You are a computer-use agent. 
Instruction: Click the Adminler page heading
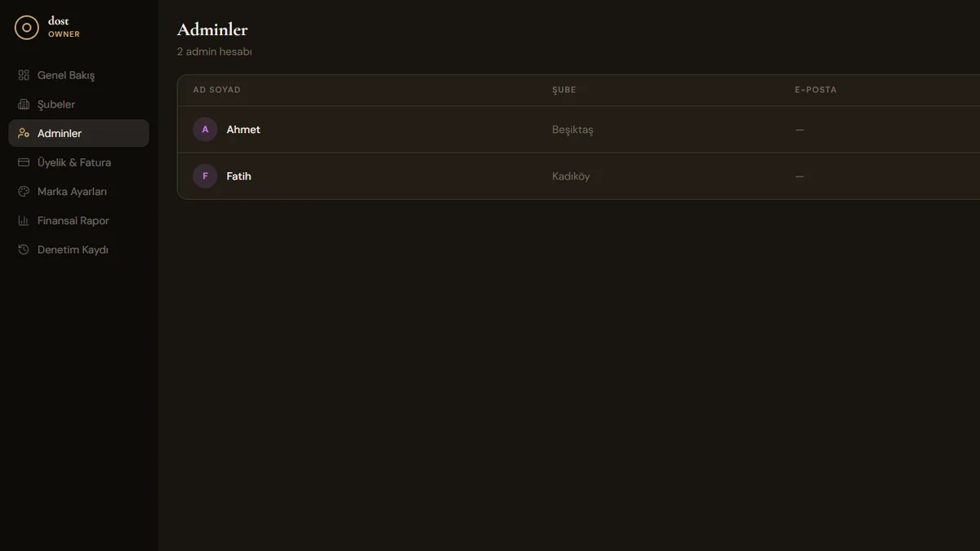coord(212,29)
